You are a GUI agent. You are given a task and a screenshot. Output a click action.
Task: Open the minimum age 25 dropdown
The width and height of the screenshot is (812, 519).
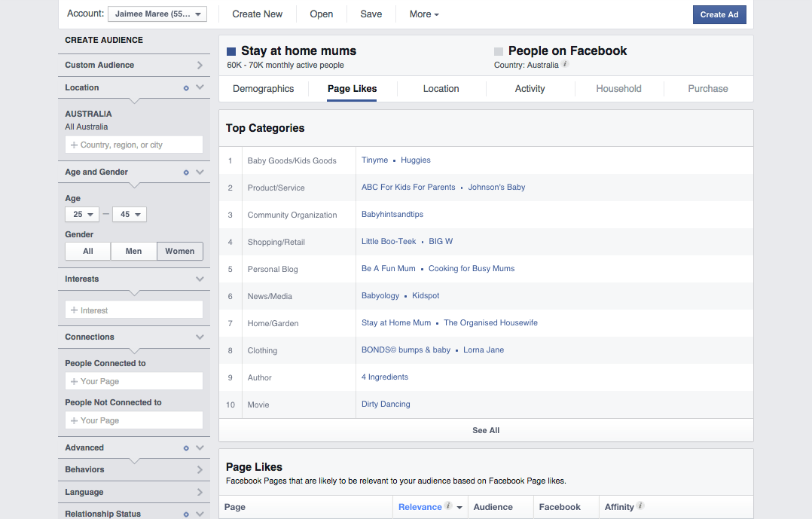click(82, 215)
